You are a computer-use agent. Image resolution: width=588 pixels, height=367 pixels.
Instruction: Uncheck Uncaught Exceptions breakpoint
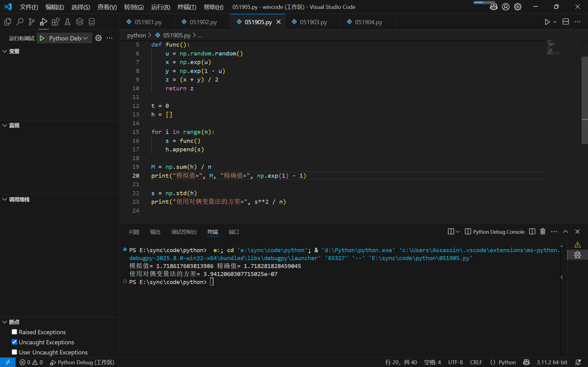pyautogui.click(x=14, y=342)
